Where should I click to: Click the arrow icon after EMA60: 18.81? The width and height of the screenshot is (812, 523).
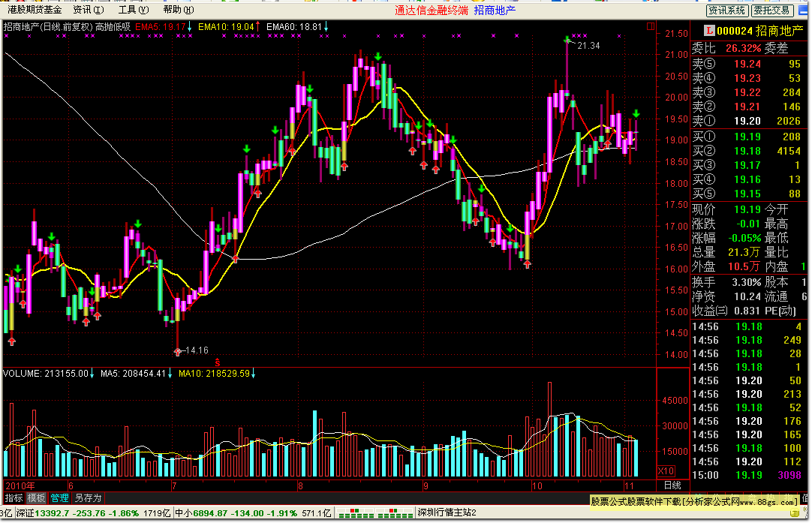tap(326, 26)
